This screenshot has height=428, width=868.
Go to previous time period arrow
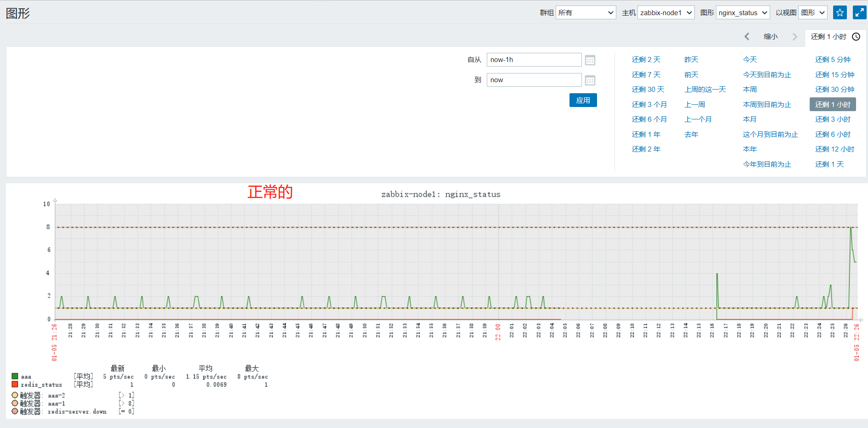click(747, 37)
